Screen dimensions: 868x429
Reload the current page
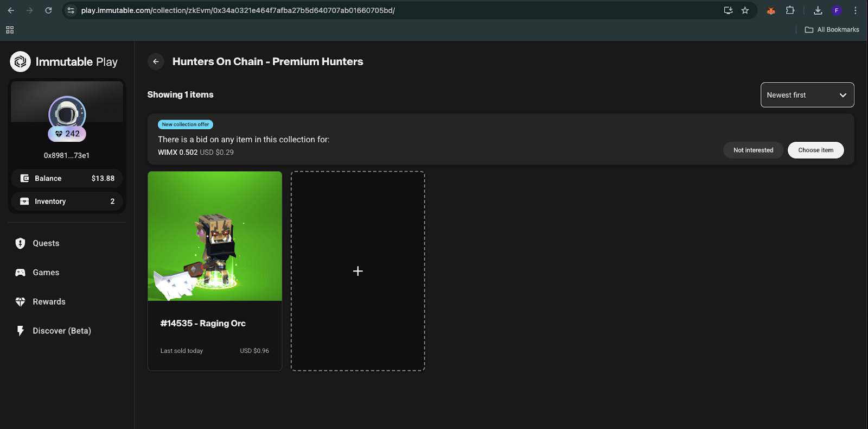pos(48,10)
